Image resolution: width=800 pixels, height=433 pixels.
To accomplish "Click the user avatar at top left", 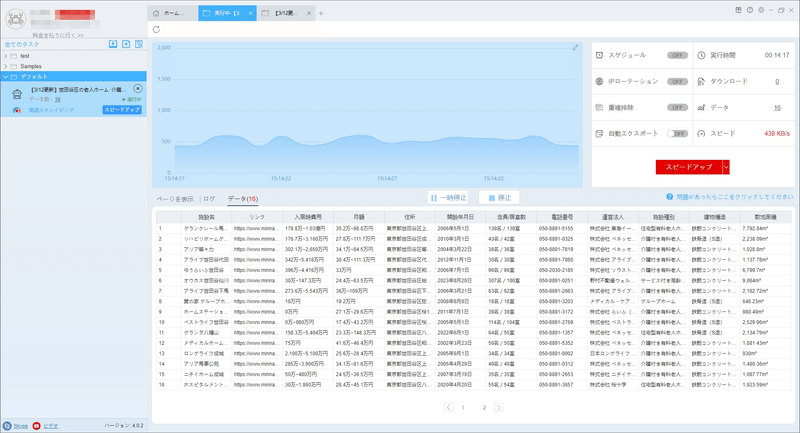I will pyautogui.click(x=16, y=19).
